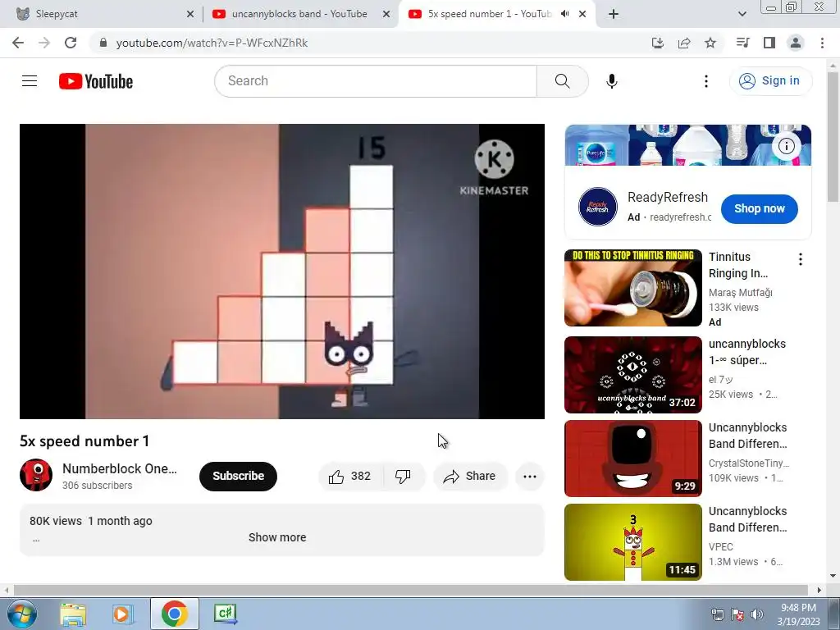Like the video with thumbs up
The image size is (840, 630).
(x=350, y=477)
